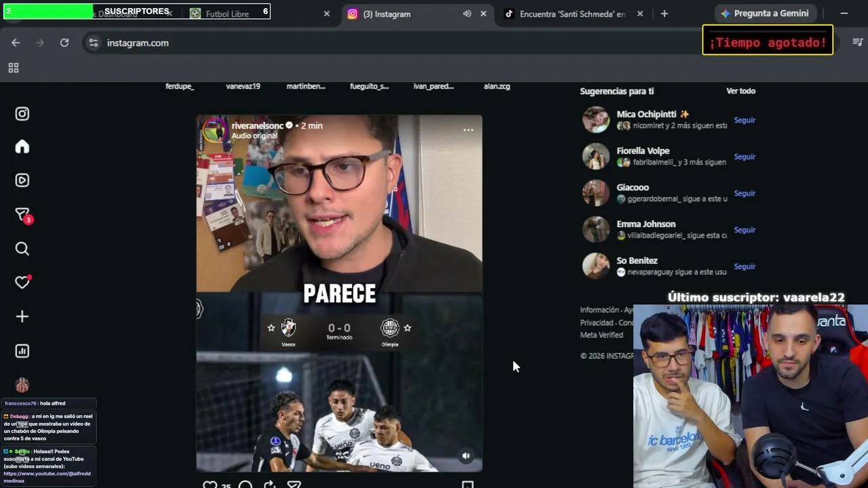Follow Fiorella Volpe

pyautogui.click(x=745, y=157)
